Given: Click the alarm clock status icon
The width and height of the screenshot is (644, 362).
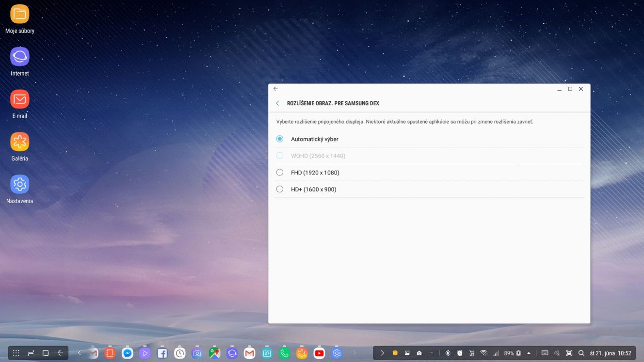Looking at the screenshot, I should point(460,353).
